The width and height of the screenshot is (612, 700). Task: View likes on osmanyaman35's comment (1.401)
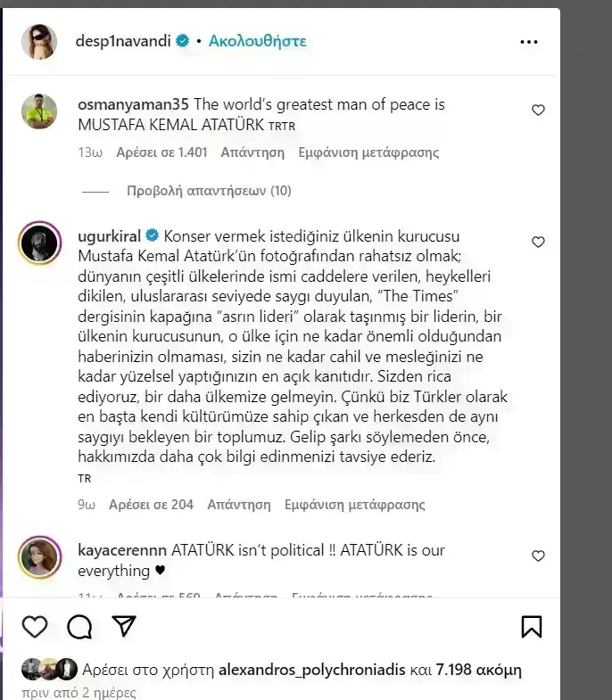161,152
